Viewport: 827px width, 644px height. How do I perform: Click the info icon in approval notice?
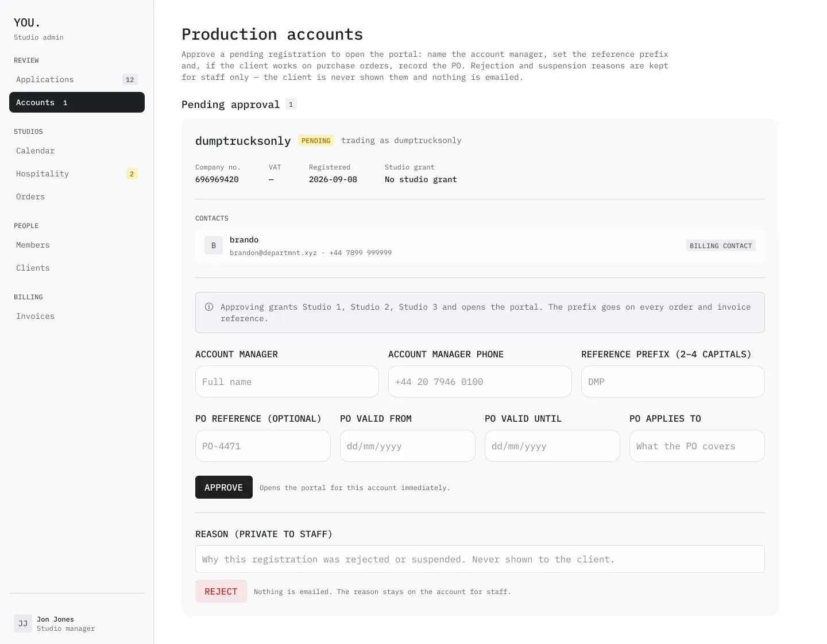(x=209, y=307)
